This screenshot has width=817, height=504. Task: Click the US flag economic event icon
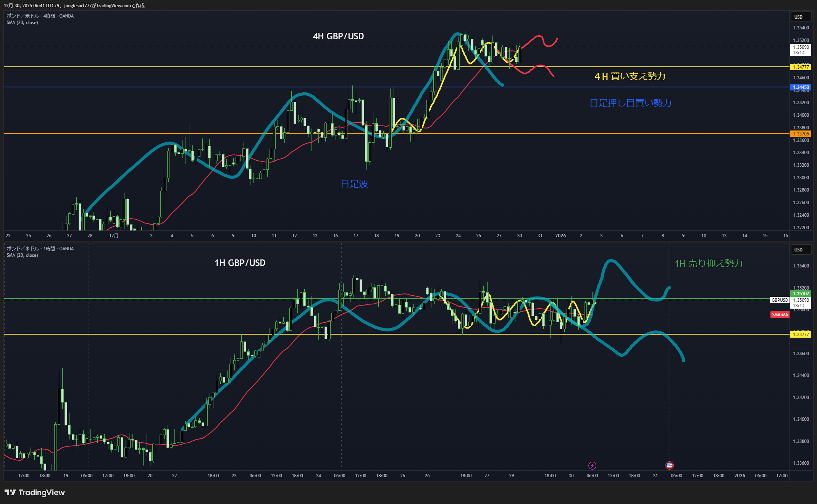click(x=669, y=465)
